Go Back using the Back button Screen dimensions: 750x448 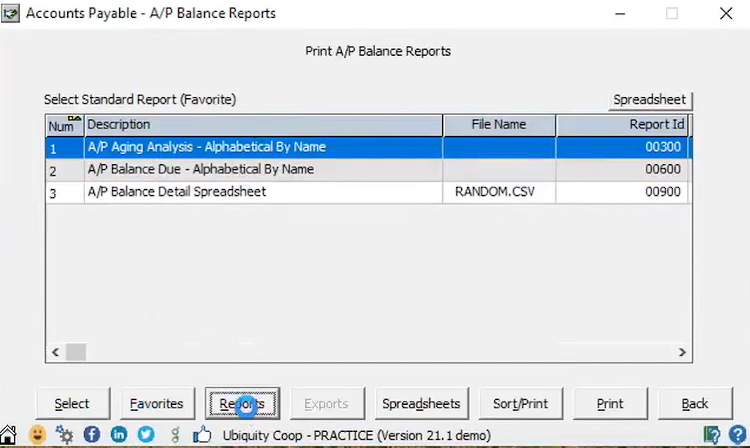coord(695,404)
